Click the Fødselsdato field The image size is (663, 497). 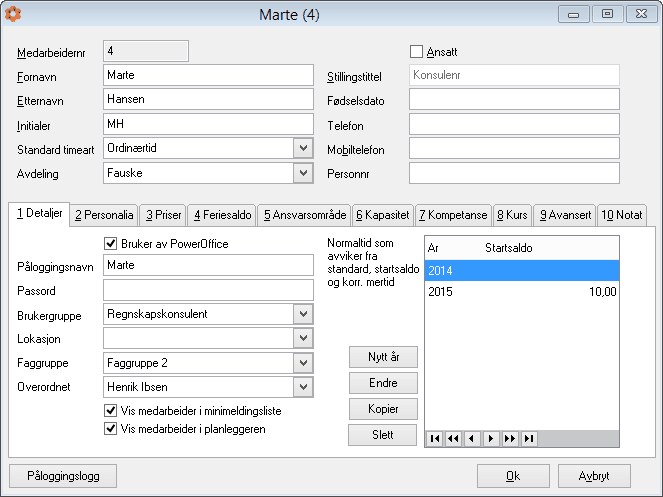pos(514,99)
